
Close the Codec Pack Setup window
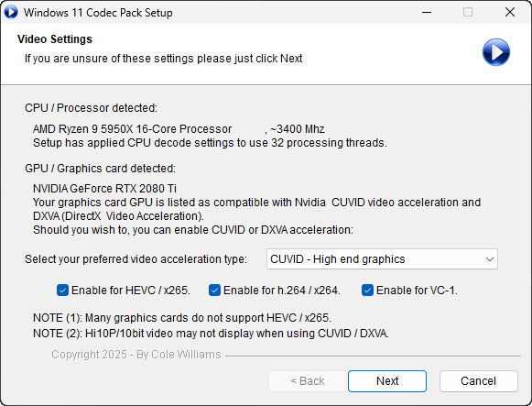[510, 12]
